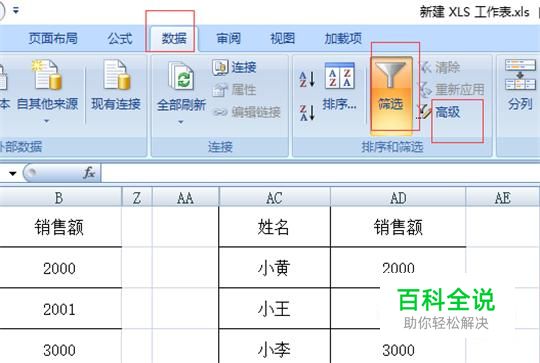Image resolution: width=540 pixels, height=363 pixels.
Task: Select the 销售额 cell in column AD
Action: [398, 227]
